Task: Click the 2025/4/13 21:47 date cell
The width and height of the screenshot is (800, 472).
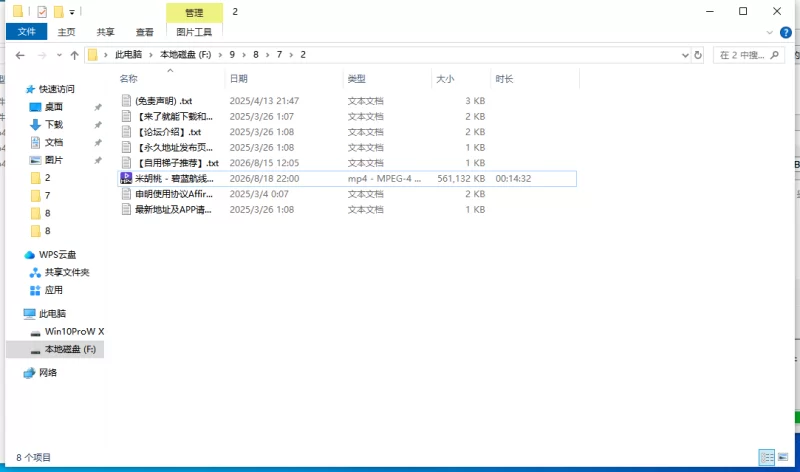Action: click(264, 101)
